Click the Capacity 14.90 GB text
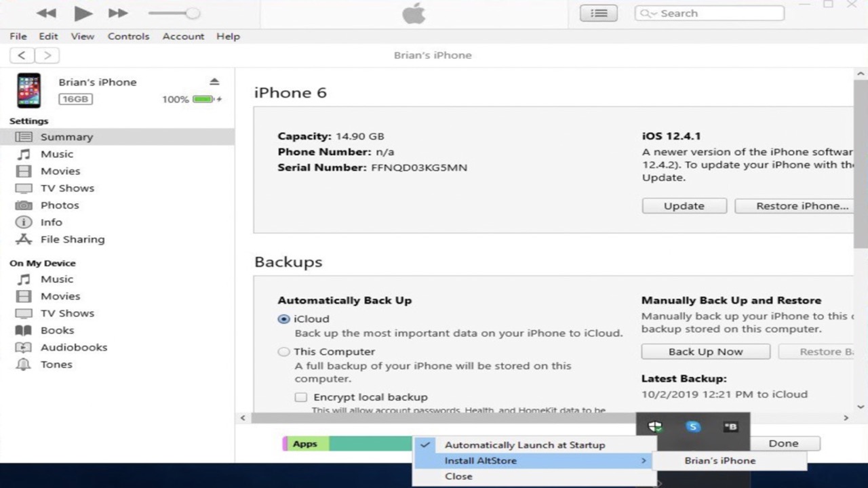 point(331,136)
